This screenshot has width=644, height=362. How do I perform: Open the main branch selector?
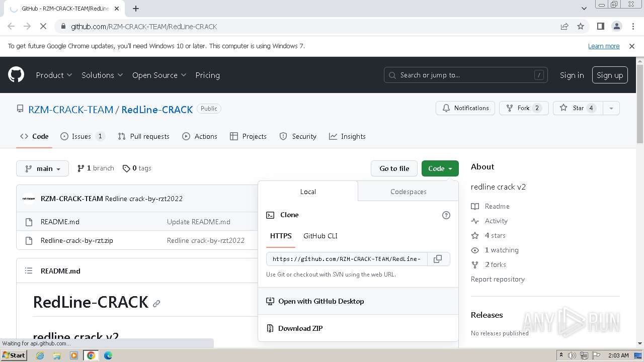pyautogui.click(x=42, y=168)
